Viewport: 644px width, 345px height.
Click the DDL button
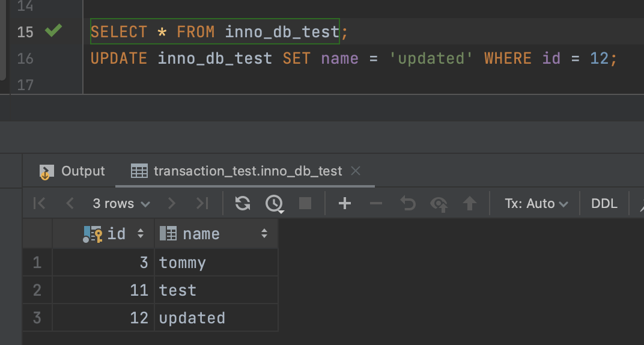[604, 204]
